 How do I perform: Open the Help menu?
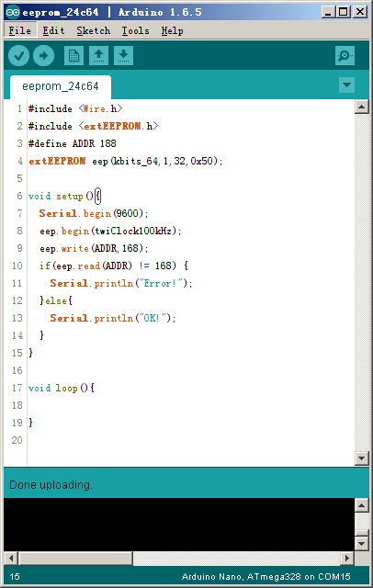pos(172,30)
